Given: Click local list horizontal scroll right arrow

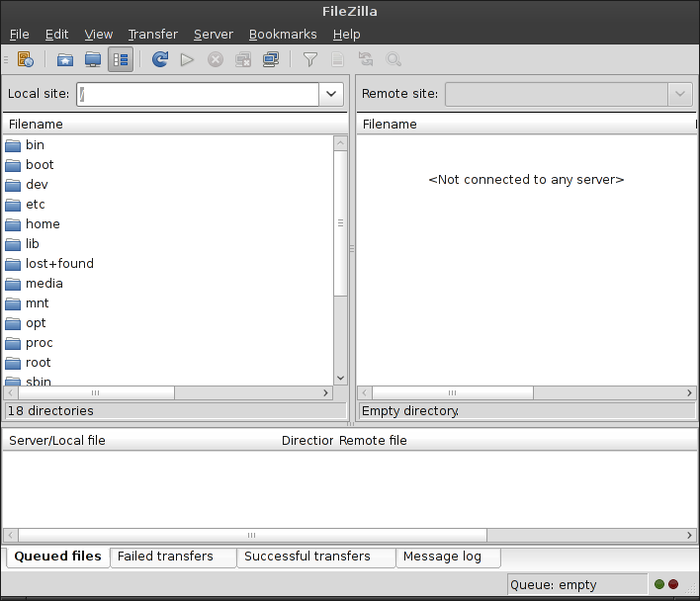Looking at the screenshot, I should (325, 392).
